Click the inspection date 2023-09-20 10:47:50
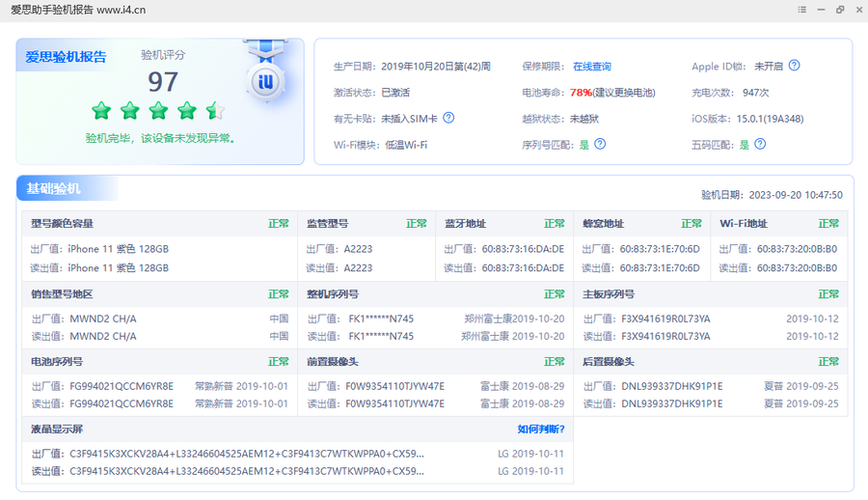 pos(796,195)
